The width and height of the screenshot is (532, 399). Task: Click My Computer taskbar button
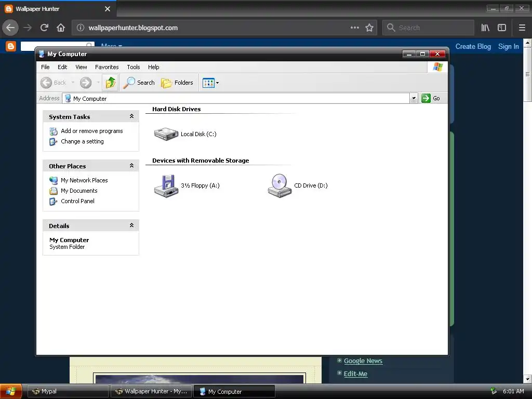[x=234, y=392]
